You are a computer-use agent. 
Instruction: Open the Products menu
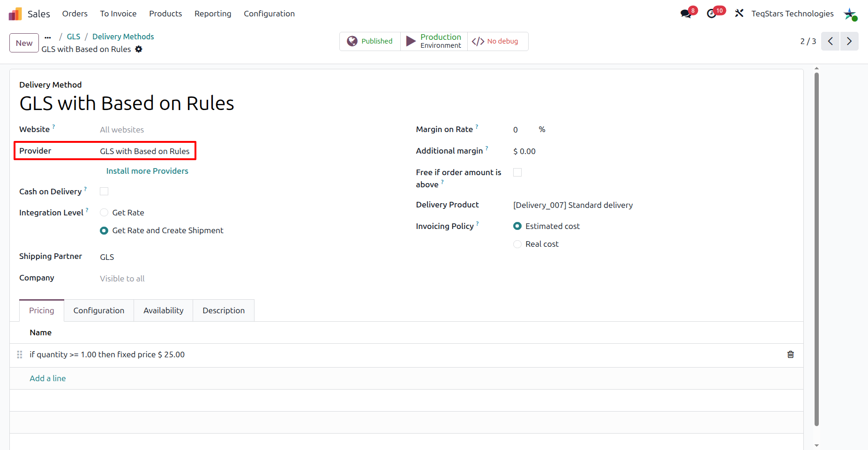tap(165, 14)
